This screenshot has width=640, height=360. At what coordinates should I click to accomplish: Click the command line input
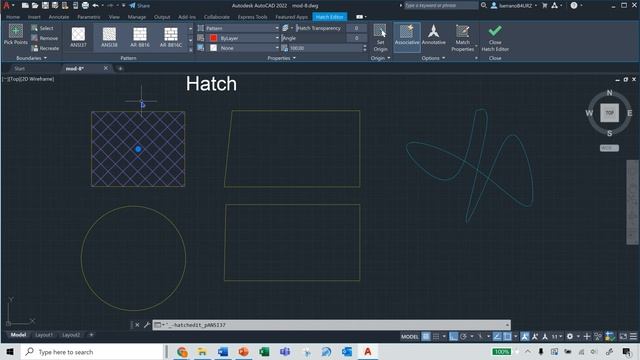coord(331,325)
